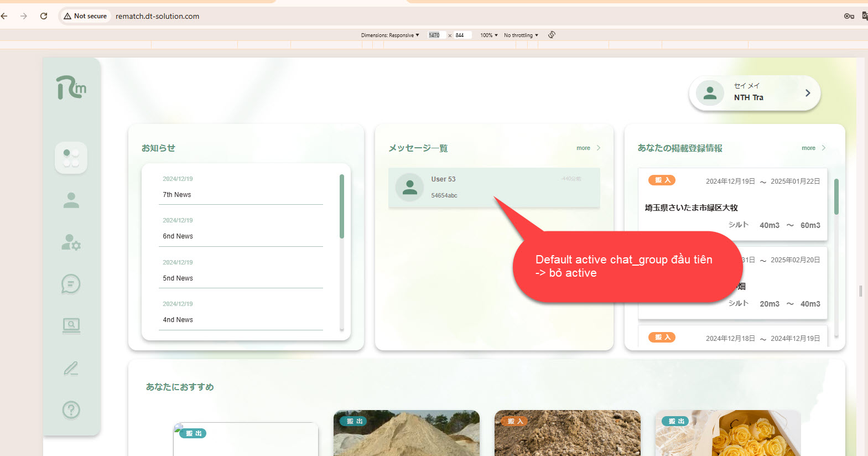Open the 100% zoom dropdown

(488, 35)
